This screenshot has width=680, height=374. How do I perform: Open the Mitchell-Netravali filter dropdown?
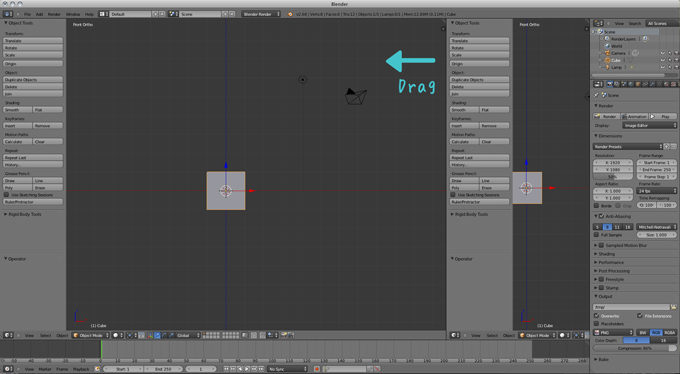[656, 227]
